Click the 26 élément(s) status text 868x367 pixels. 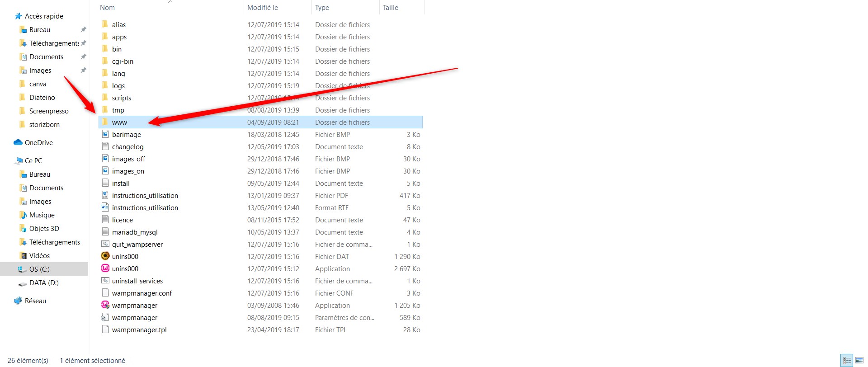tap(28, 360)
